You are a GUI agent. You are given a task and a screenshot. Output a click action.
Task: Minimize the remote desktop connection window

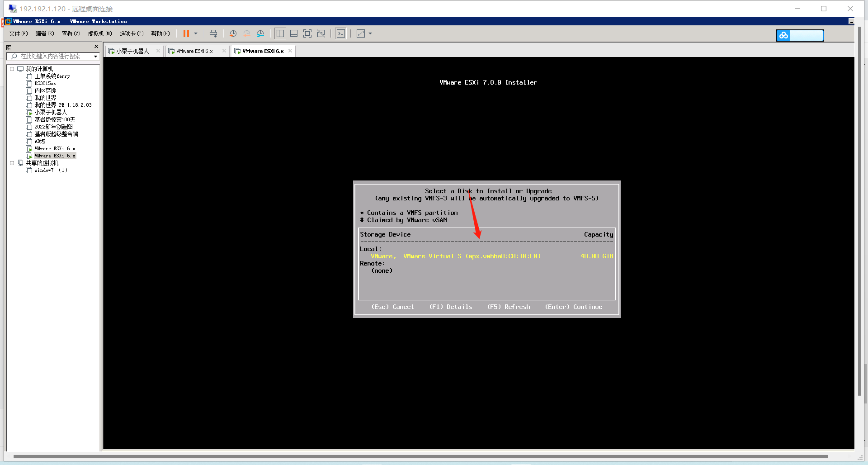(797, 9)
